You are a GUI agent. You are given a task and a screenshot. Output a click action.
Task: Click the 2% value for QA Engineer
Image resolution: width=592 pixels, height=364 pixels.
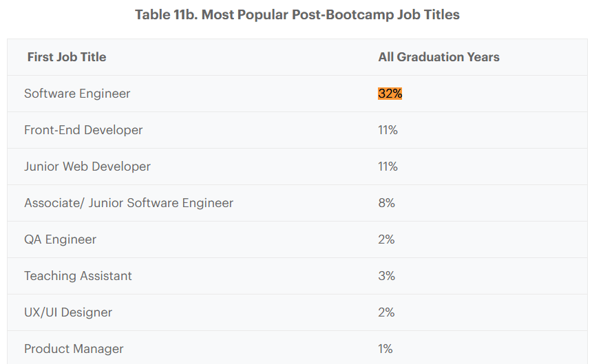pos(386,239)
